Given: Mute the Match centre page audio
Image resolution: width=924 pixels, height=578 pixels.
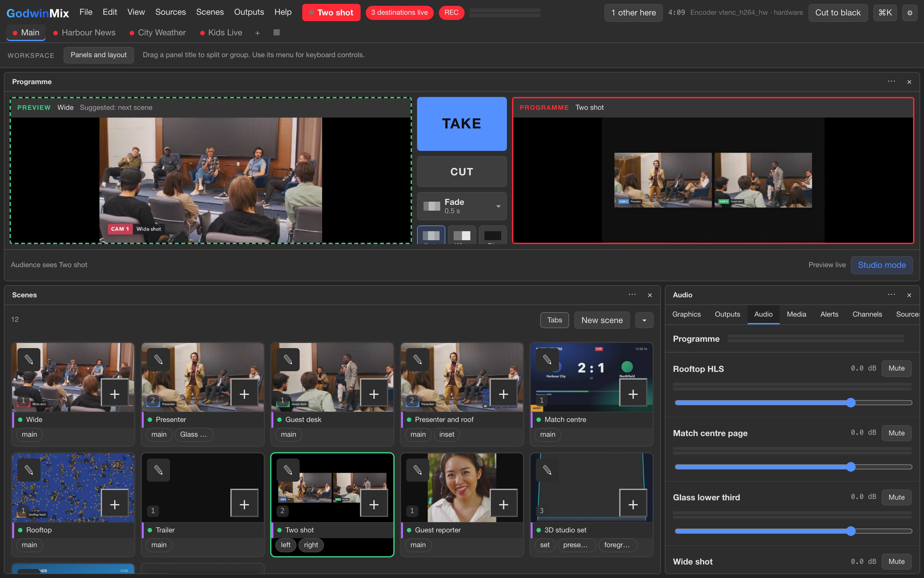Looking at the screenshot, I should 896,433.
